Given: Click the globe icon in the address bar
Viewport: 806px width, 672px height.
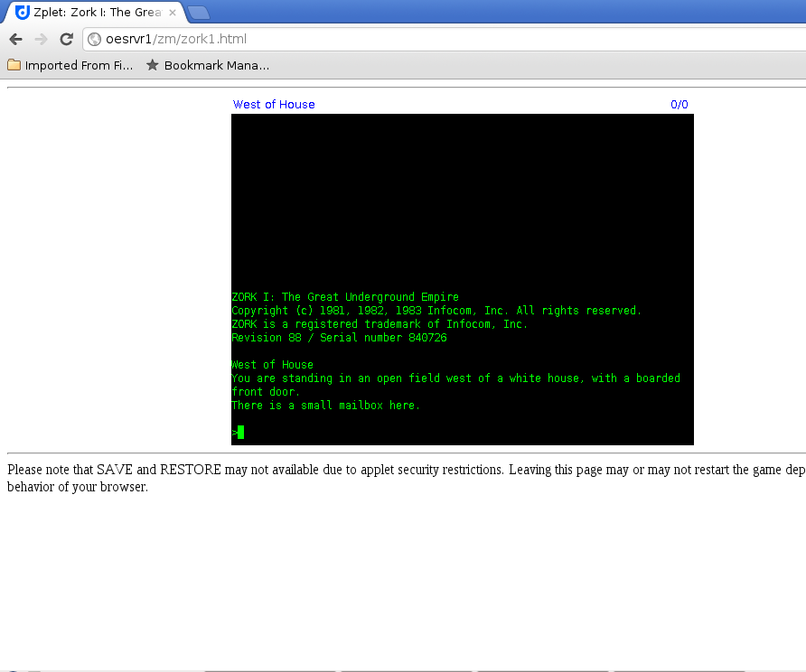Looking at the screenshot, I should pos(94,39).
